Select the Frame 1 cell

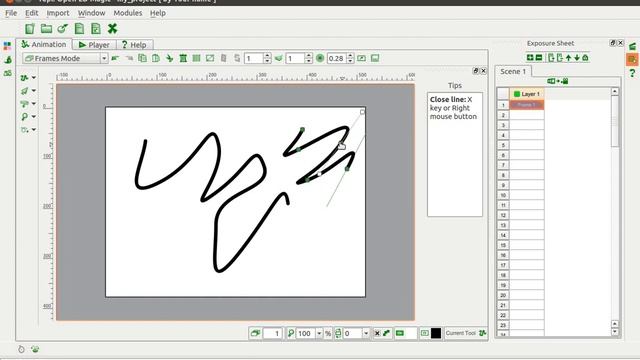point(527,105)
